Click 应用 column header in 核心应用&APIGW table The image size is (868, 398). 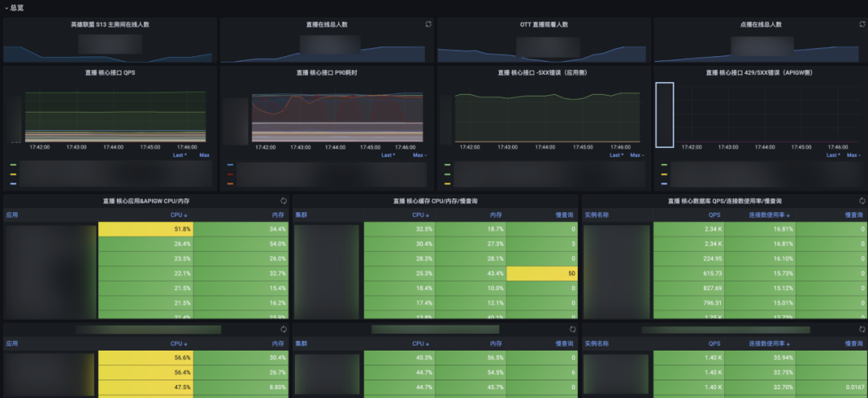coord(11,215)
